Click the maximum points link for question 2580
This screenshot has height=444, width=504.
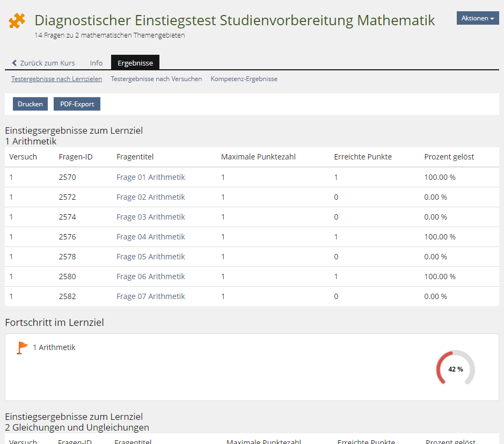pyautogui.click(x=223, y=276)
